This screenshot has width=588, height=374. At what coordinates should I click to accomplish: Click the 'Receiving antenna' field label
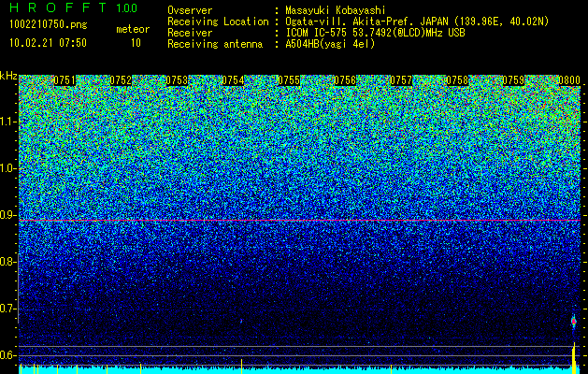click(215, 44)
